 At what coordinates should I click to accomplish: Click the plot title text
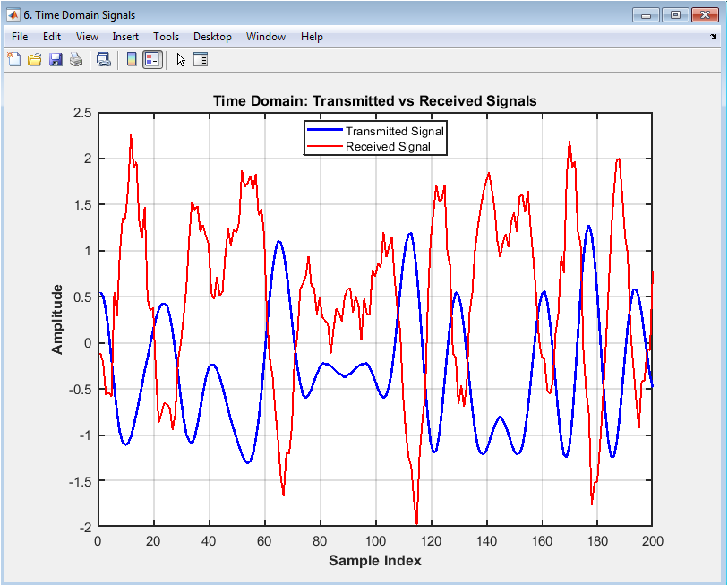374,101
